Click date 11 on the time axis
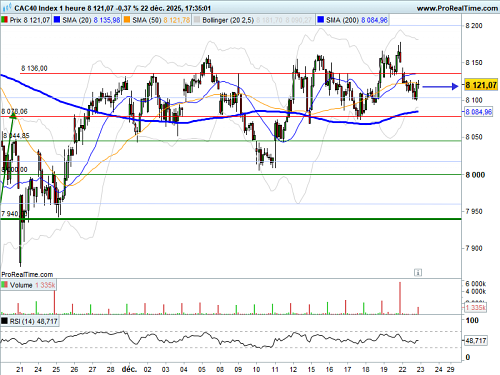 pyautogui.click(x=275, y=369)
